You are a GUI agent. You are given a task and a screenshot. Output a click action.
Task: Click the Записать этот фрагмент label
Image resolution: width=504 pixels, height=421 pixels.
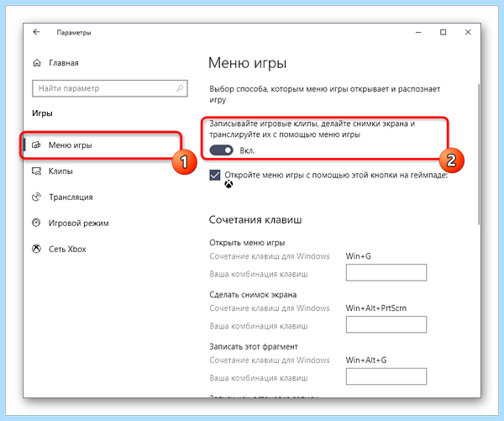coord(254,347)
